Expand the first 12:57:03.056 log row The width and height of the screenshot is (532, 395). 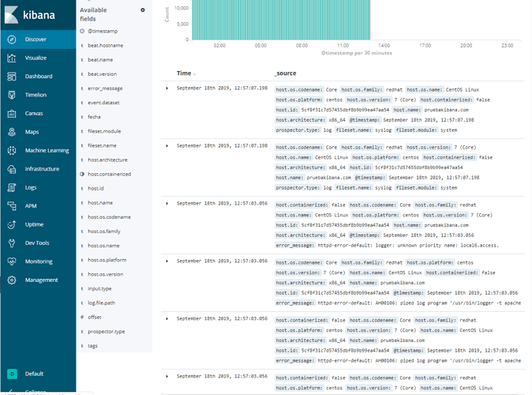coord(167,204)
